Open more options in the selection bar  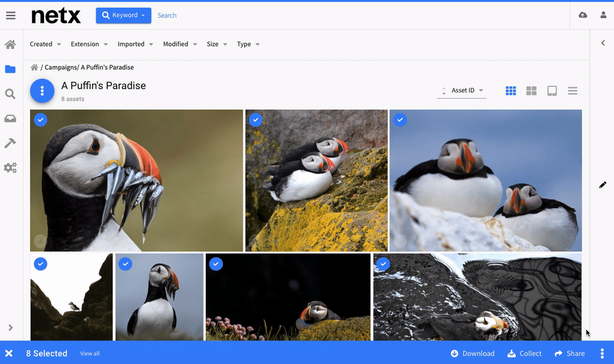(602, 353)
